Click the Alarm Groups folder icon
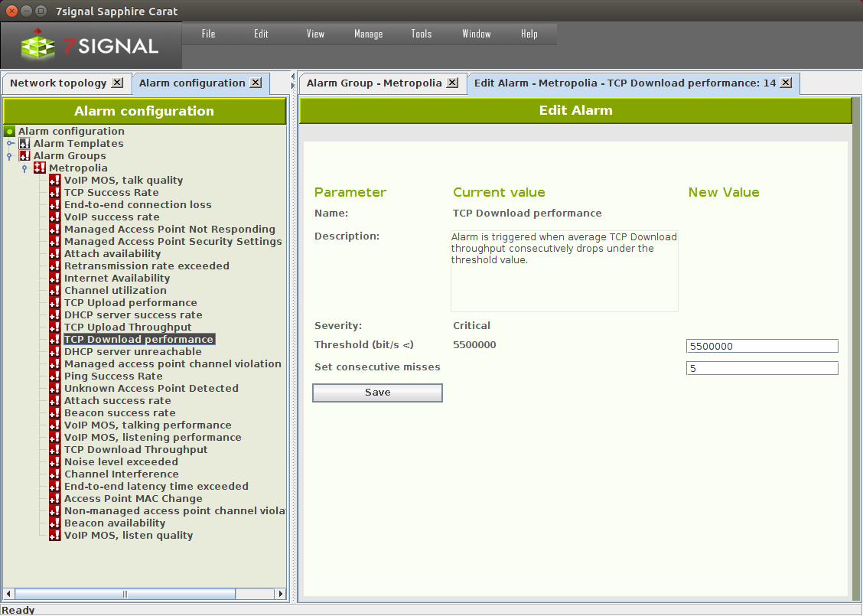The width and height of the screenshot is (863, 616). [24, 156]
